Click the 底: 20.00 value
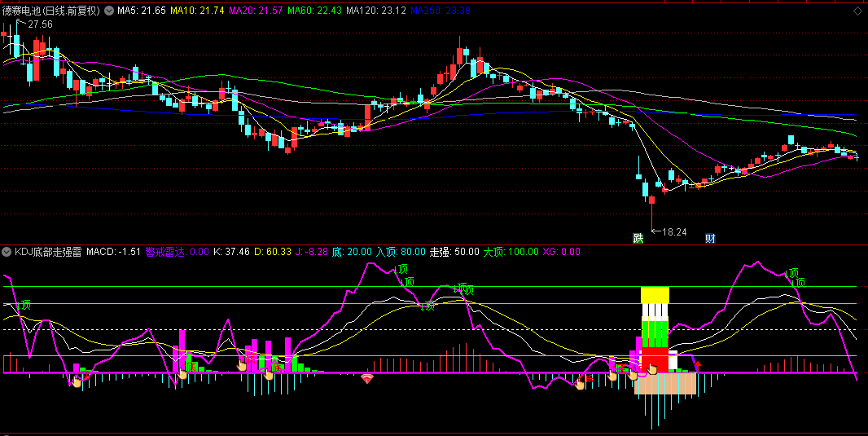Image resolution: width=868 pixels, height=436 pixels. coord(352,252)
